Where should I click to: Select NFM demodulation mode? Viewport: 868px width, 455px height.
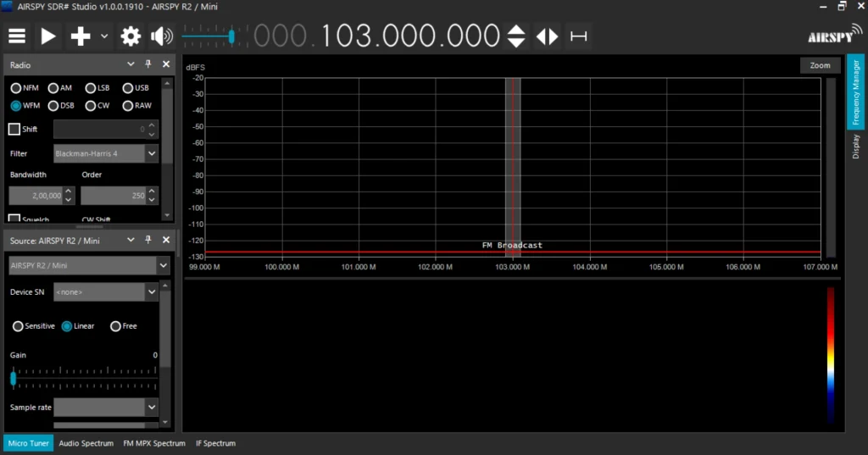tap(25, 88)
